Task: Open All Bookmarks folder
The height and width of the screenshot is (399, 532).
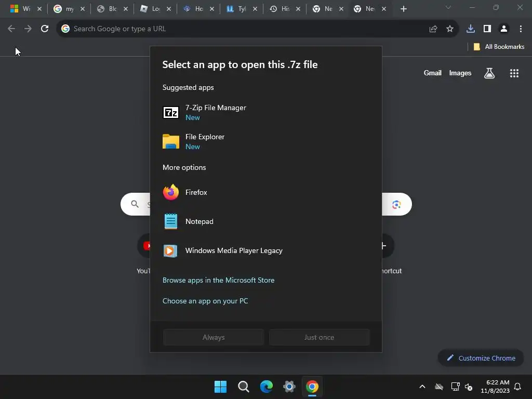Action: [x=499, y=47]
